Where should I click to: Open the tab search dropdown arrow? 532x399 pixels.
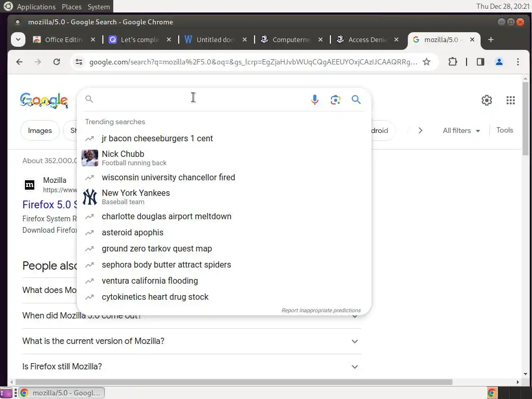18,39
